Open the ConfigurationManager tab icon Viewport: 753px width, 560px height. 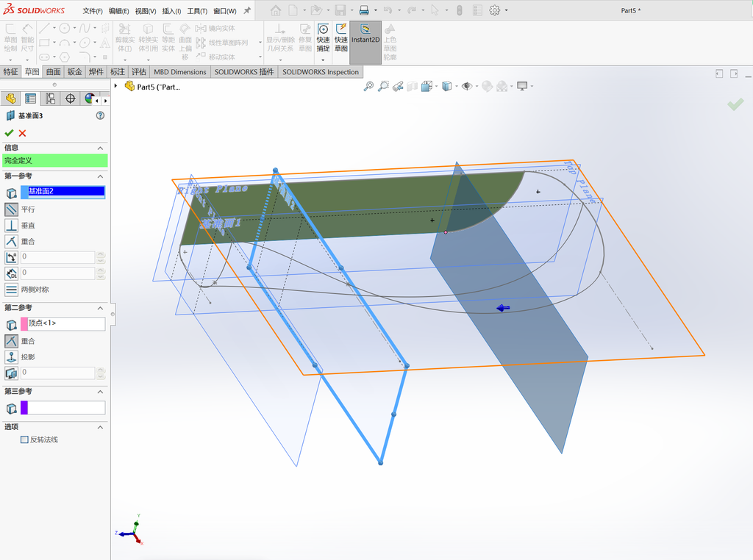50,99
